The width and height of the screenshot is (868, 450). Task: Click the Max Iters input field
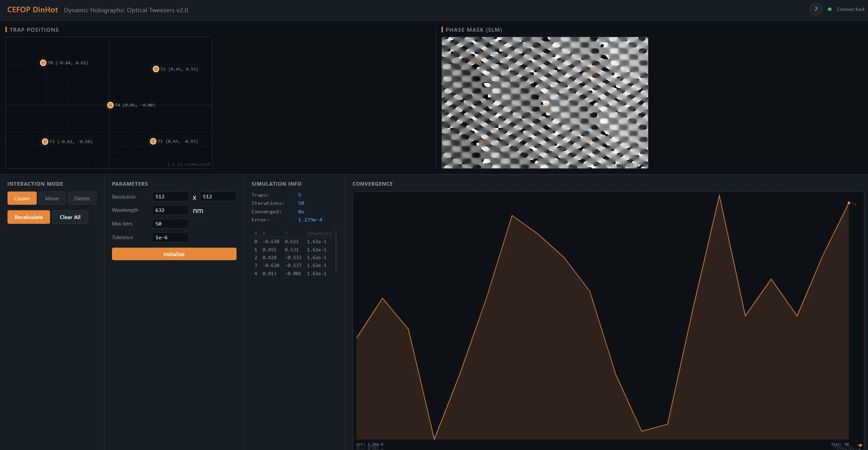170,224
